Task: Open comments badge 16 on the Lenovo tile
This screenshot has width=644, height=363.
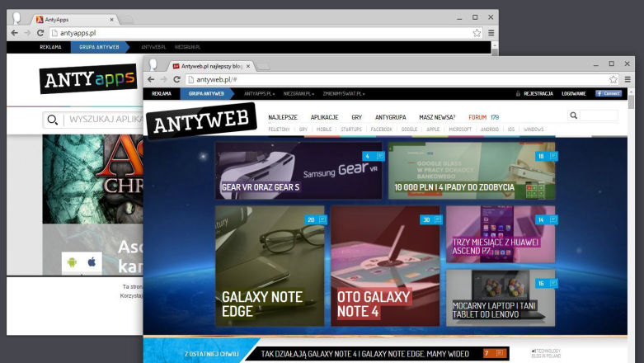Action: point(546,283)
